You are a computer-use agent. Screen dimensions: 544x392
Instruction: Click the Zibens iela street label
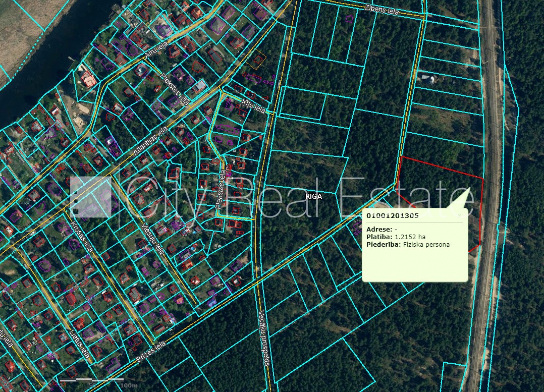[x=382, y=9]
